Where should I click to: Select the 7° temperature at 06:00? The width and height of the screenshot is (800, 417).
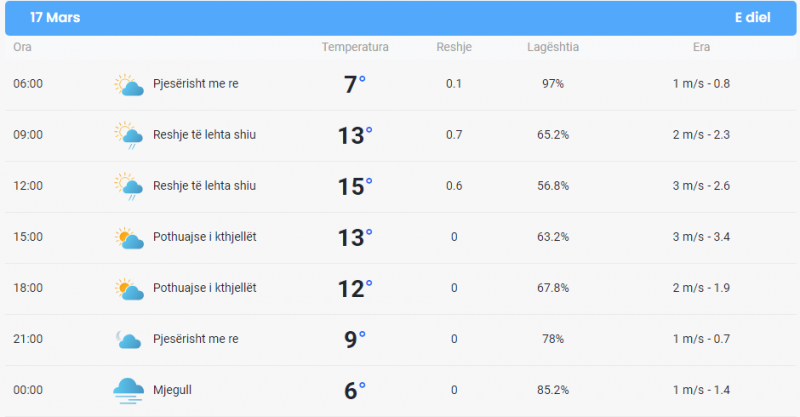355,84
